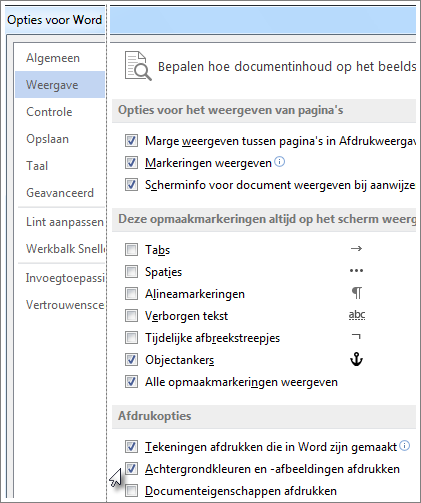Enable the Tabs formatting mark checkbox

131,249
